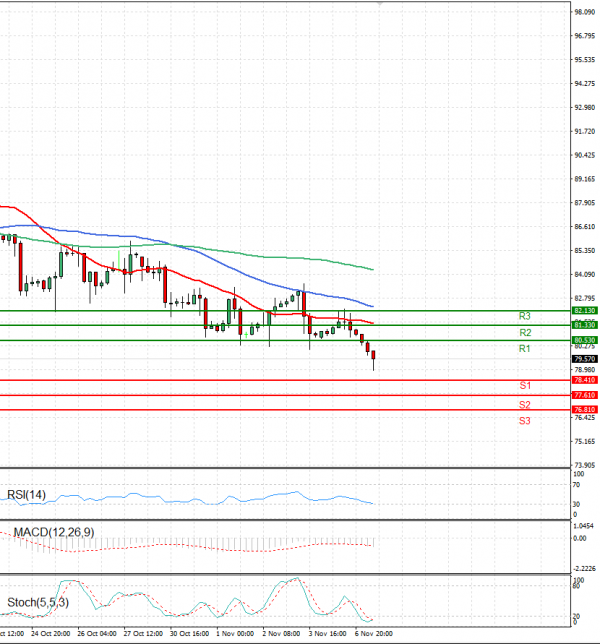Click the RSI scale value 70

click(x=577, y=485)
